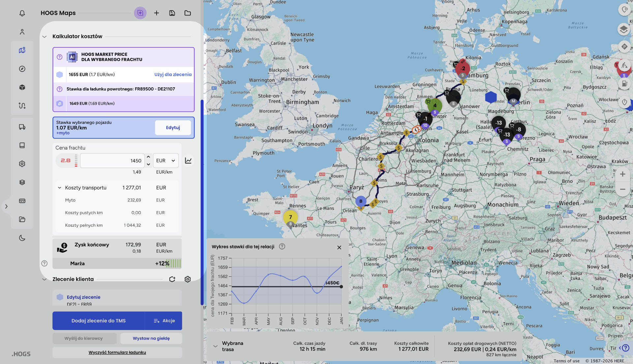Screen dimensions: 633x364
Task: Click the 1450€ chart price marker
Action: pos(341,287)
